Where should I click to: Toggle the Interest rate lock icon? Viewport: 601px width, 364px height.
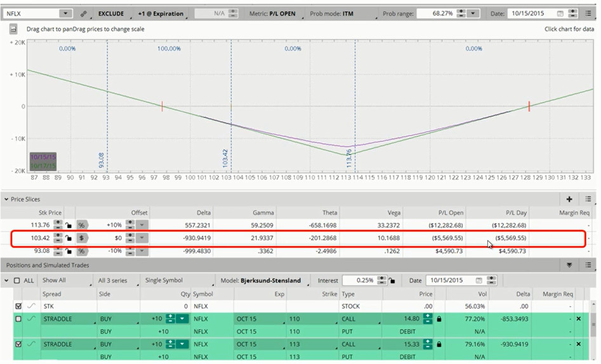[x=392, y=280]
